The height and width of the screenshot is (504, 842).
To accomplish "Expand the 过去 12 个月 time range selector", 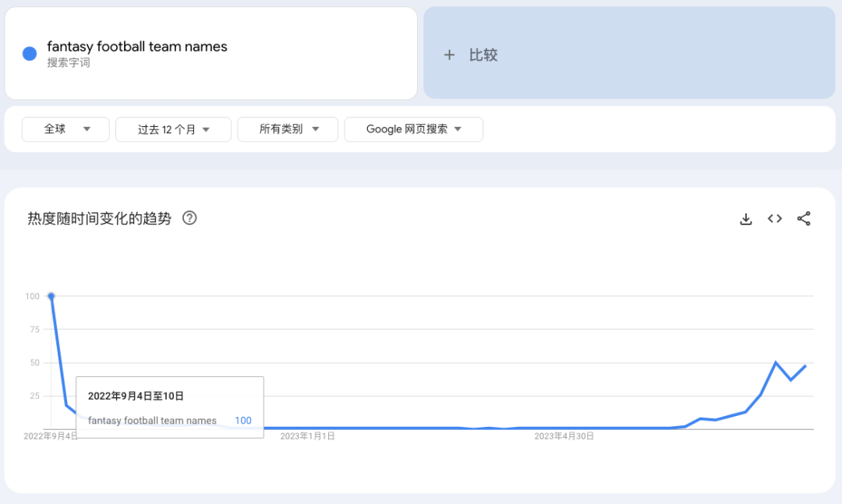I will 173,129.
